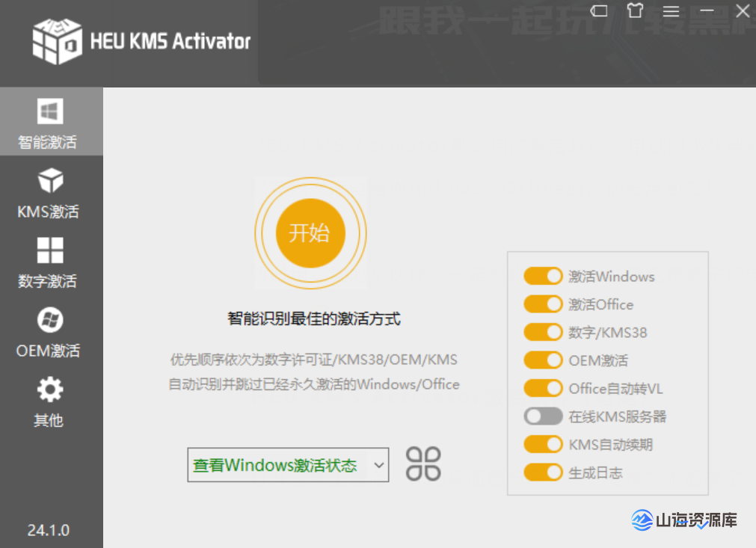Click the rectangular compact-mode icon in title bar
Viewport: 756px width, 548px height.
[x=599, y=11]
